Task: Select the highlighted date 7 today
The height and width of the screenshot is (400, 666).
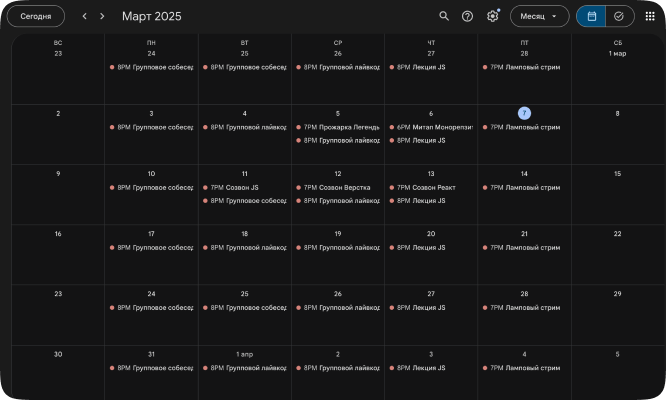Action: pyautogui.click(x=524, y=113)
